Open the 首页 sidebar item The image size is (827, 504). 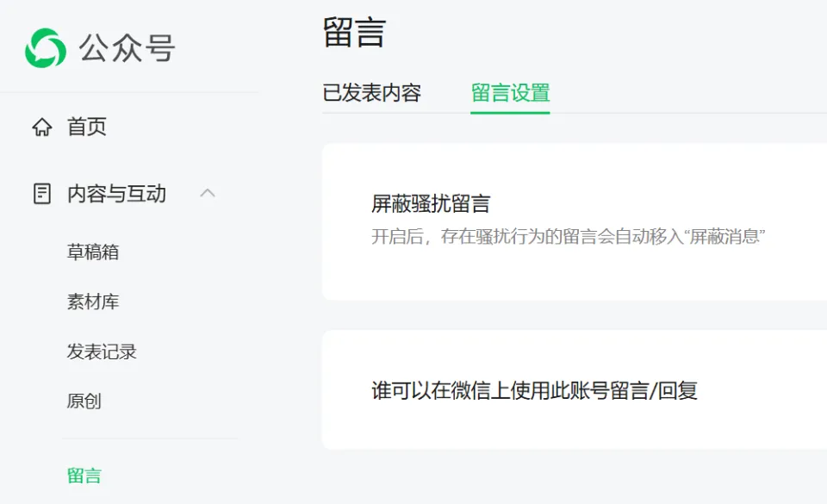86,127
